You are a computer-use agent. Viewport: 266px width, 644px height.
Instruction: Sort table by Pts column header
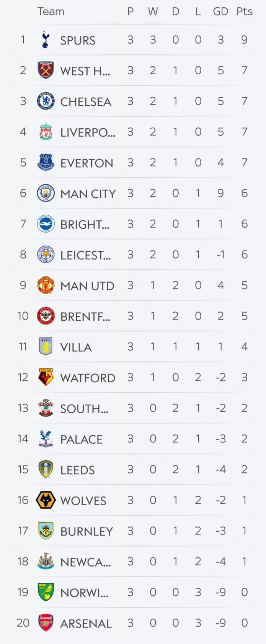244,11
